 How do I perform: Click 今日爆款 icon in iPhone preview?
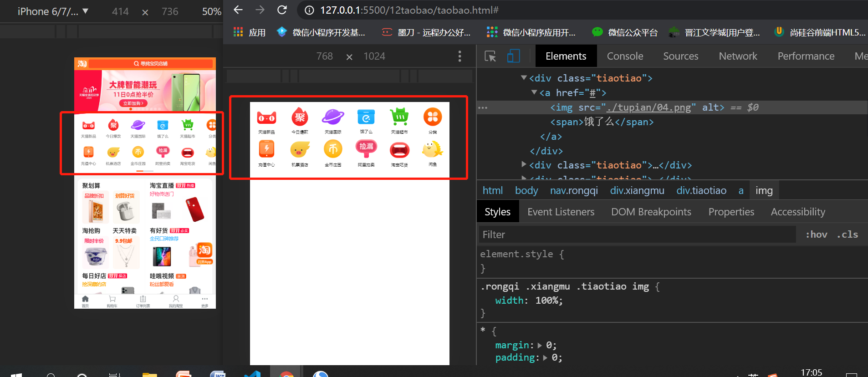point(113,125)
